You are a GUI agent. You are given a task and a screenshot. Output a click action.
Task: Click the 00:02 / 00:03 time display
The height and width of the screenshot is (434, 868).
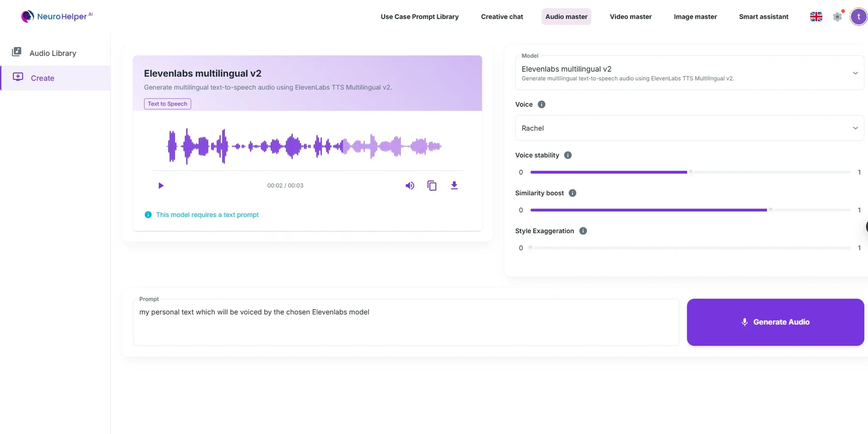click(285, 185)
